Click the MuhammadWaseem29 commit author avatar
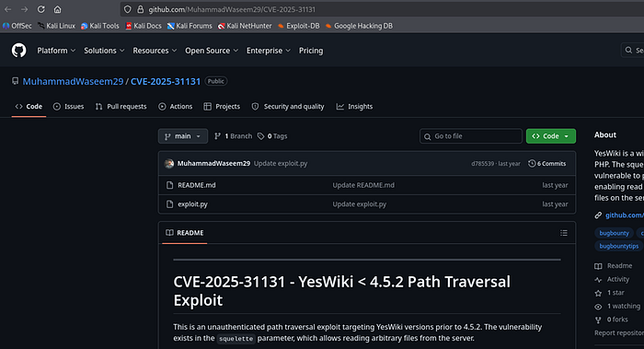This screenshot has width=644, height=349. pyautogui.click(x=169, y=164)
